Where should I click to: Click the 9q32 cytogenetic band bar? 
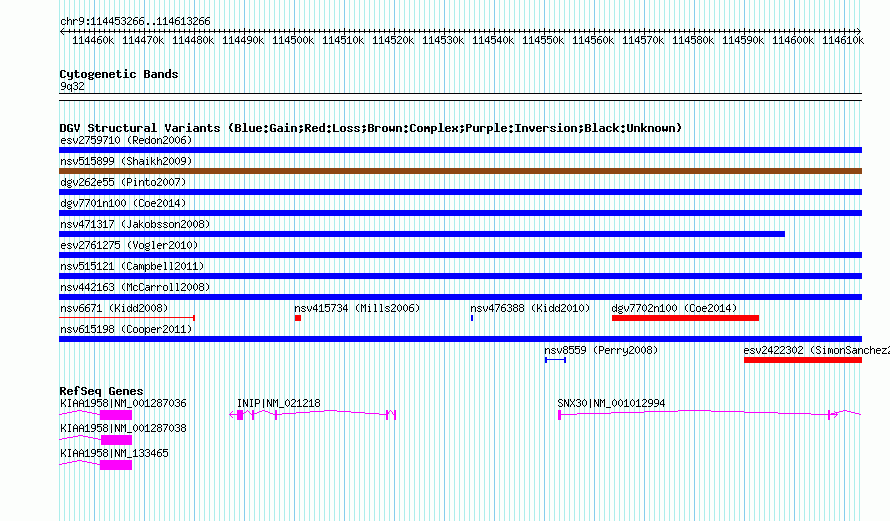tap(460, 97)
